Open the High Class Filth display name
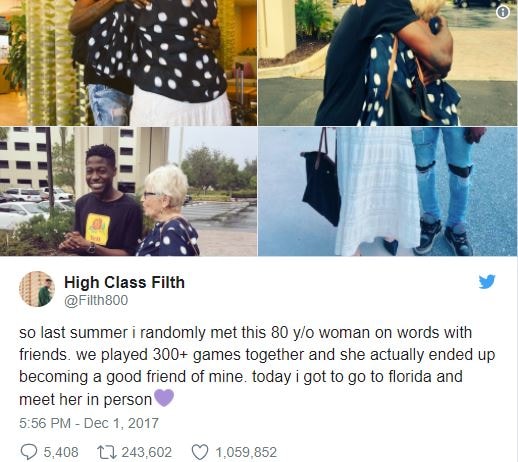The width and height of the screenshot is (518, 462). pos(124,282)
